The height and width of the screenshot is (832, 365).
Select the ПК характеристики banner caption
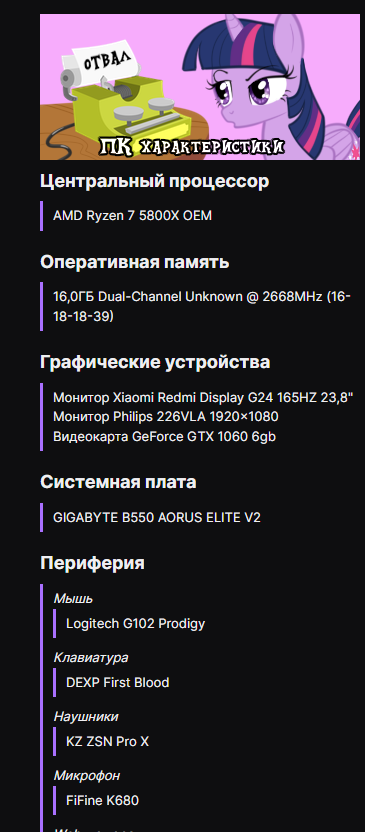pos(192,147)
